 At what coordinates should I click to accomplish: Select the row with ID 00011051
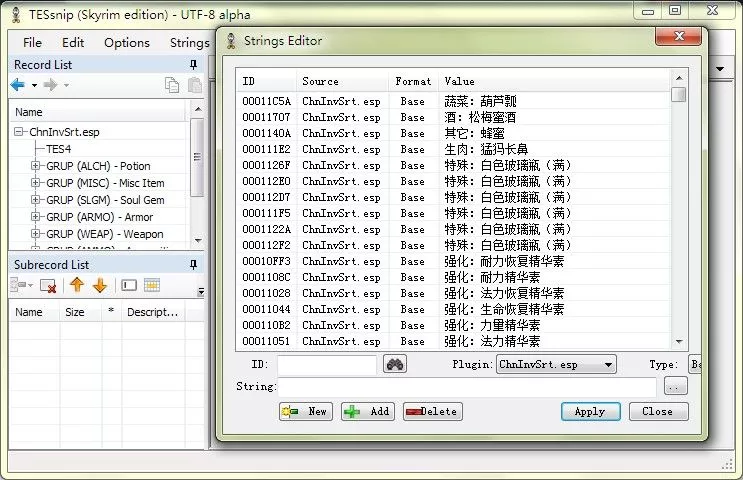click(453, 342)
